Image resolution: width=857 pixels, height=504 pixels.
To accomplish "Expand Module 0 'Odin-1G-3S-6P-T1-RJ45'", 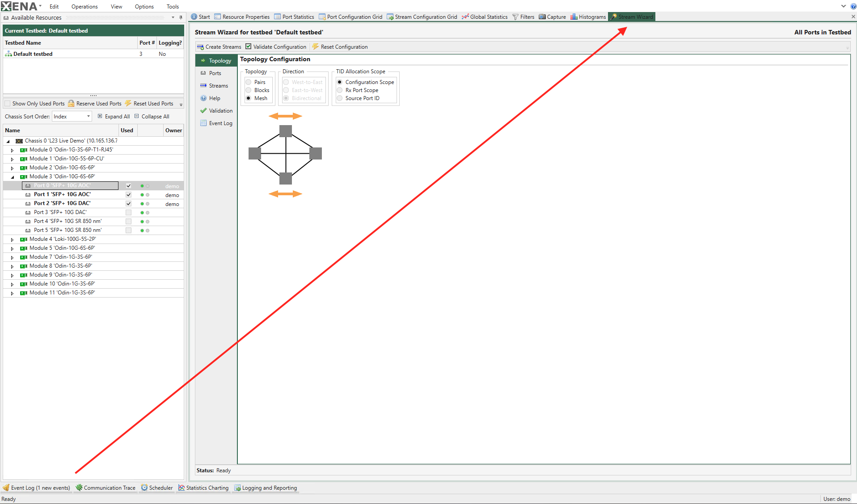I will tap(12, 150).
